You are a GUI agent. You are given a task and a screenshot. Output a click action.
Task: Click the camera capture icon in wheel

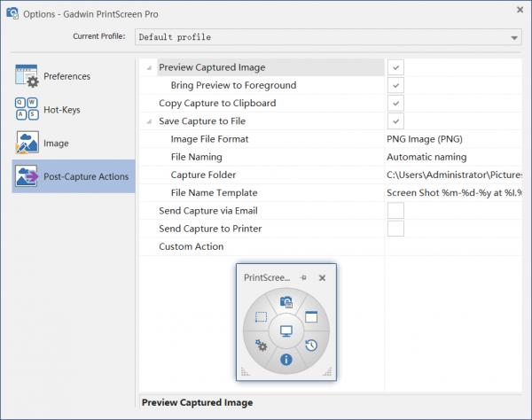pyautogui.click(x=286, y=302)
